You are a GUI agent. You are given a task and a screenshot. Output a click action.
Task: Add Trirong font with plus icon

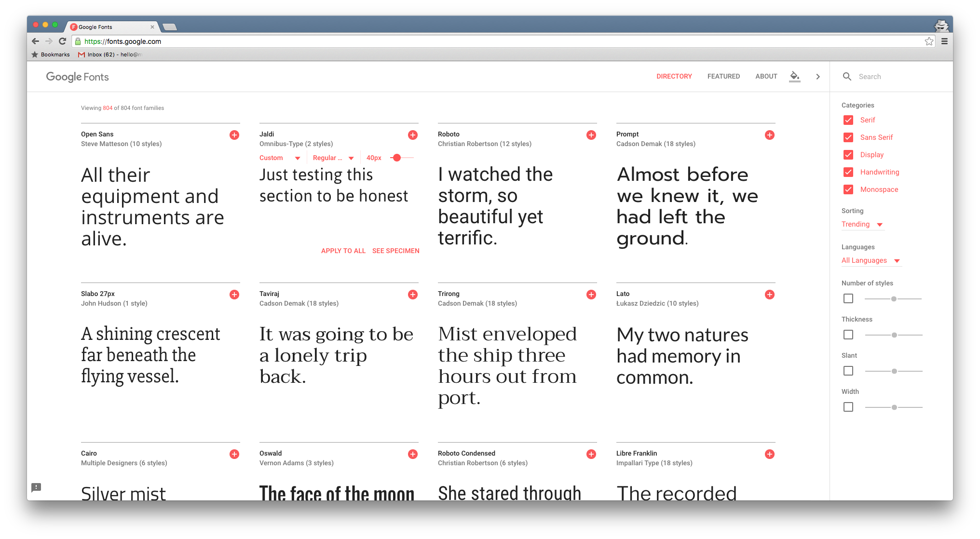coord(591,295)
